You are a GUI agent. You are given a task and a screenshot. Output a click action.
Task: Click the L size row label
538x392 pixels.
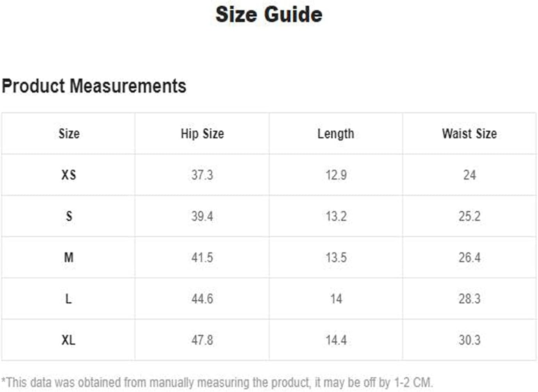click(68, 299)
